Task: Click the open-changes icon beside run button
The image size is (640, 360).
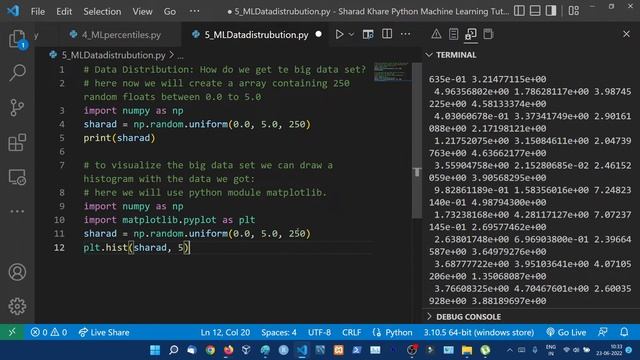Action: click(368, 34)
